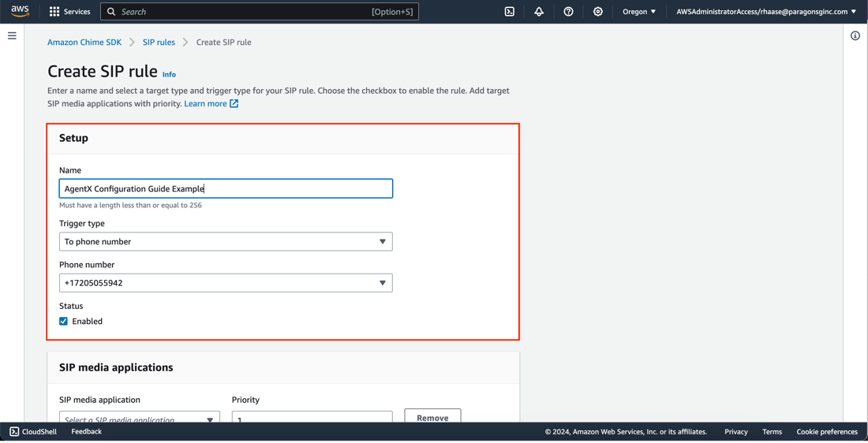Click the 'SIP media applications' heading
Screen dimensions: 868x443
click(x=116, y=367)
